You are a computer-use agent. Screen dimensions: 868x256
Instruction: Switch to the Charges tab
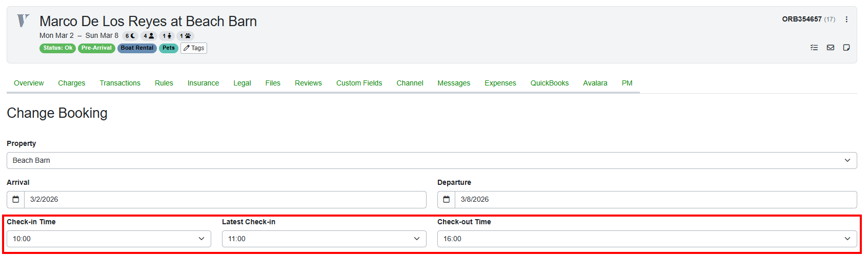tap(72, 83)
